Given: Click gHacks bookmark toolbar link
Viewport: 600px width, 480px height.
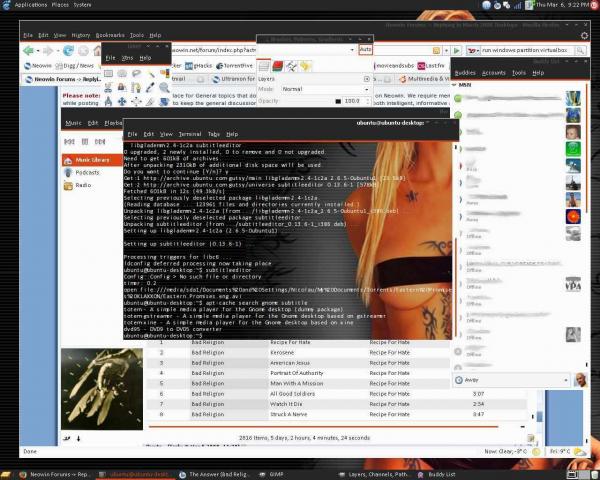Looking at the screenshot, I should 199,66.
